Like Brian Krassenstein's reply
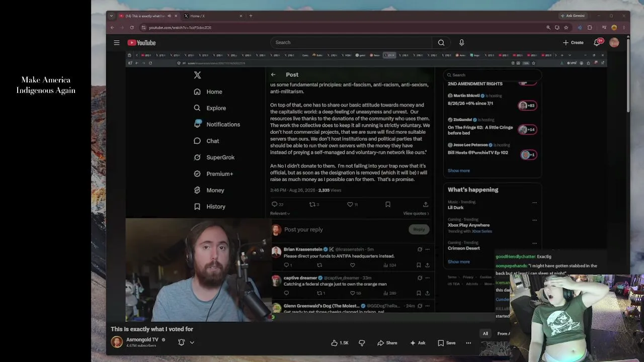 [x=352, y=265]
